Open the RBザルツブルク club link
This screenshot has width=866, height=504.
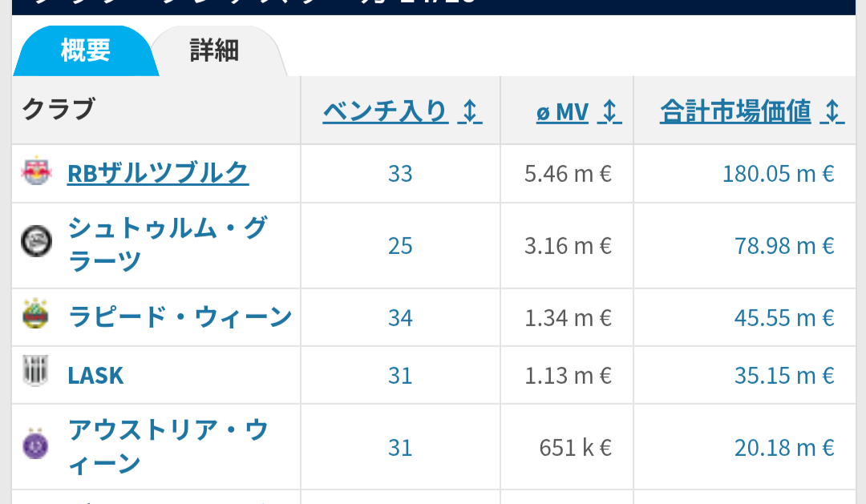click(x=158, y=173)
